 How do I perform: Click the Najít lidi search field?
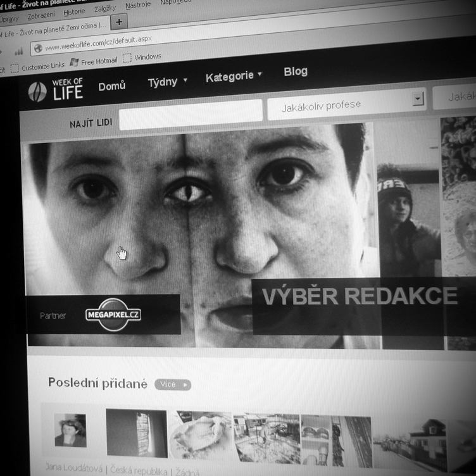pos(191,115)
